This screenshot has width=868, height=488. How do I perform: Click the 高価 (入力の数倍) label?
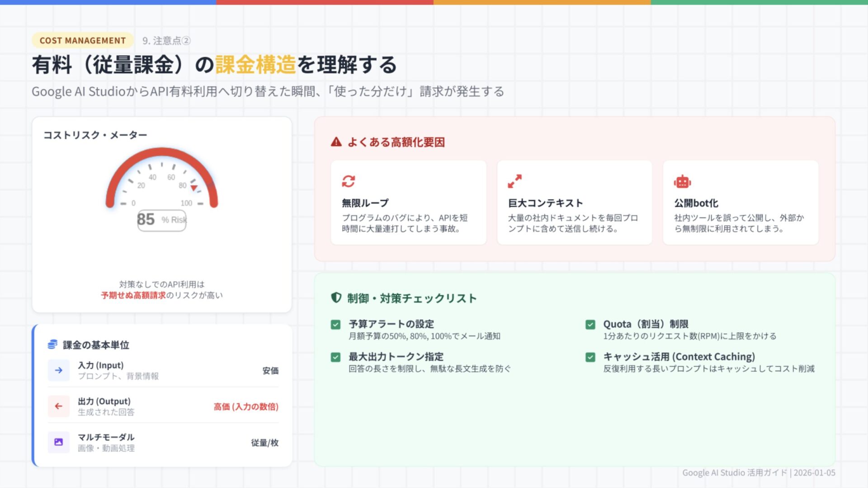coord(246,407)
